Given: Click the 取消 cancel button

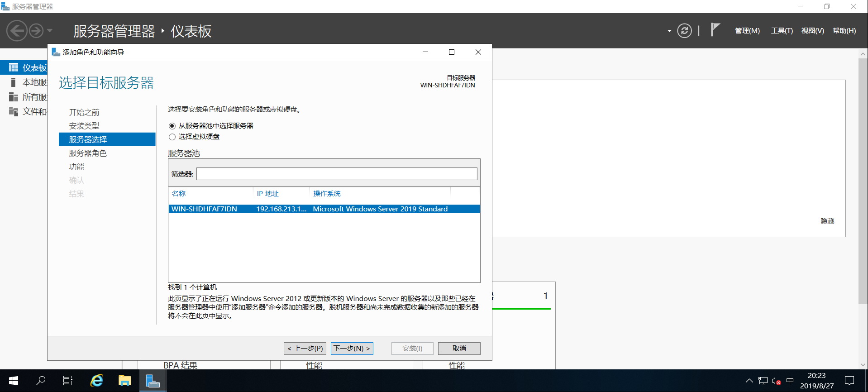Looking at the screenshot, I should pos(459,348).
